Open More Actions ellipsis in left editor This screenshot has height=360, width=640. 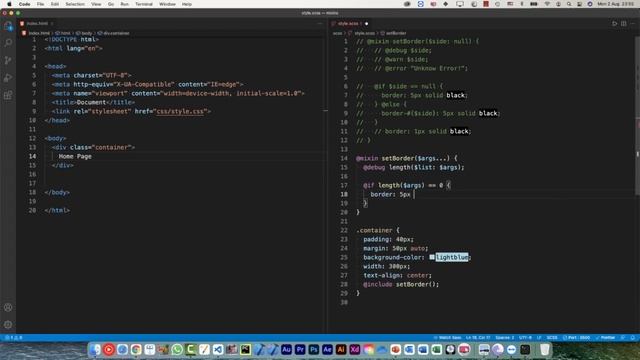320,24
